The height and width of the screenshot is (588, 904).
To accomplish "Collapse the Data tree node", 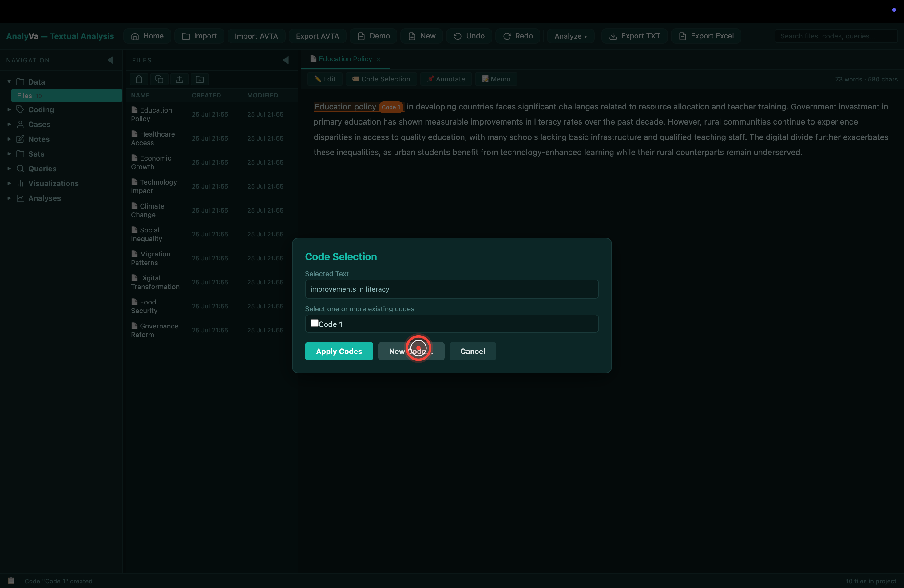I will pyautogui.click(x=9, y=82).
